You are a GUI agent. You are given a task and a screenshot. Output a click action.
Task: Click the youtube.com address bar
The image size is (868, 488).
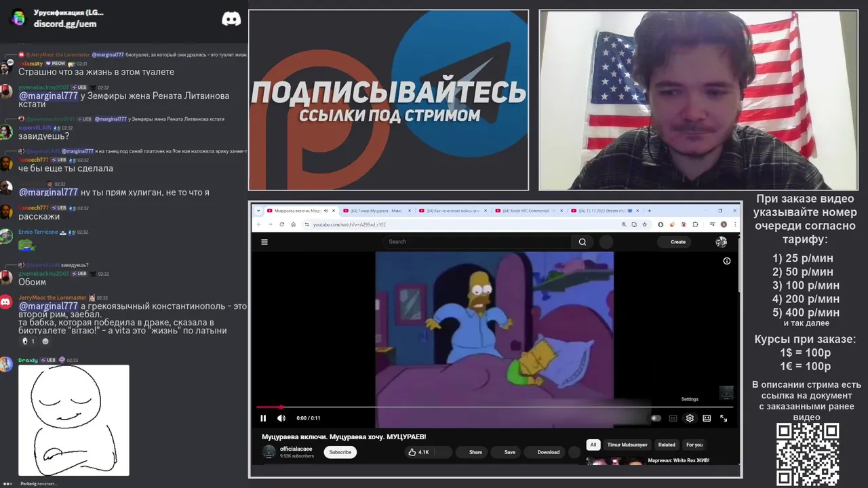coord(460,224)
